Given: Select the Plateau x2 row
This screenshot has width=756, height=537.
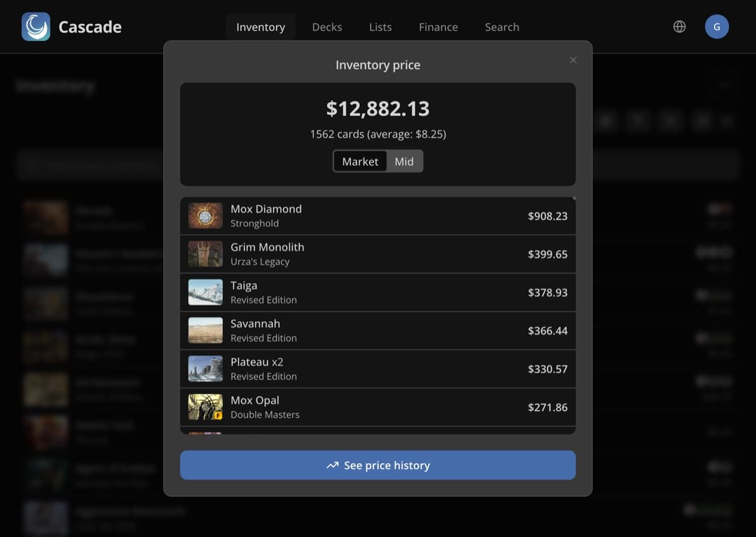Looking at the screenshot, I should pyautogui.click(x=378, y=369).
